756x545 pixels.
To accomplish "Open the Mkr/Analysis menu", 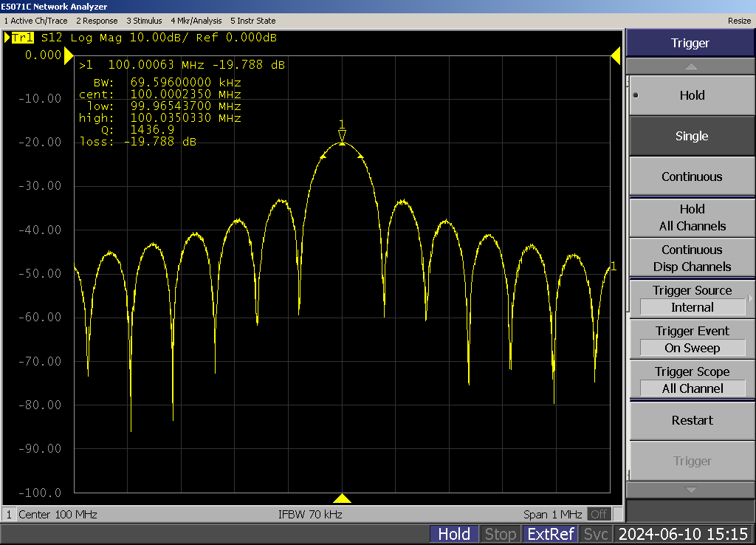I will pos(196,21).
